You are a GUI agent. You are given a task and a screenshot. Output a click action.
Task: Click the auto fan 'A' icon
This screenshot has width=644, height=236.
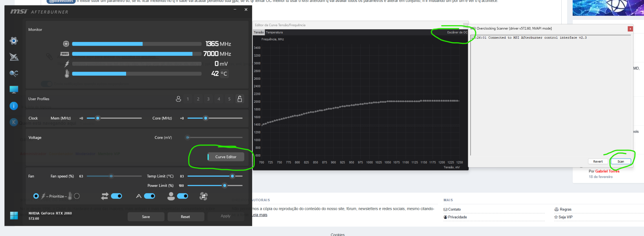(x=139, y=196)
